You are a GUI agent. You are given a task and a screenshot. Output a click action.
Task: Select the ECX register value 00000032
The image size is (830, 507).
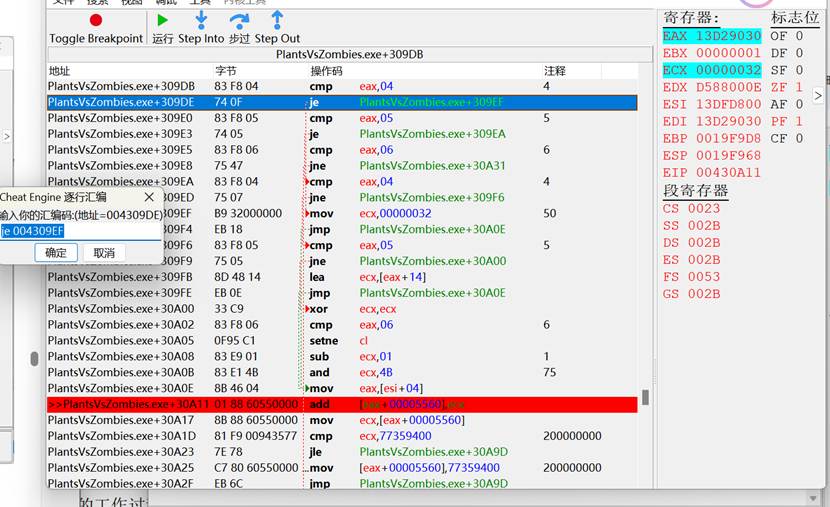(x=728, y=70)
